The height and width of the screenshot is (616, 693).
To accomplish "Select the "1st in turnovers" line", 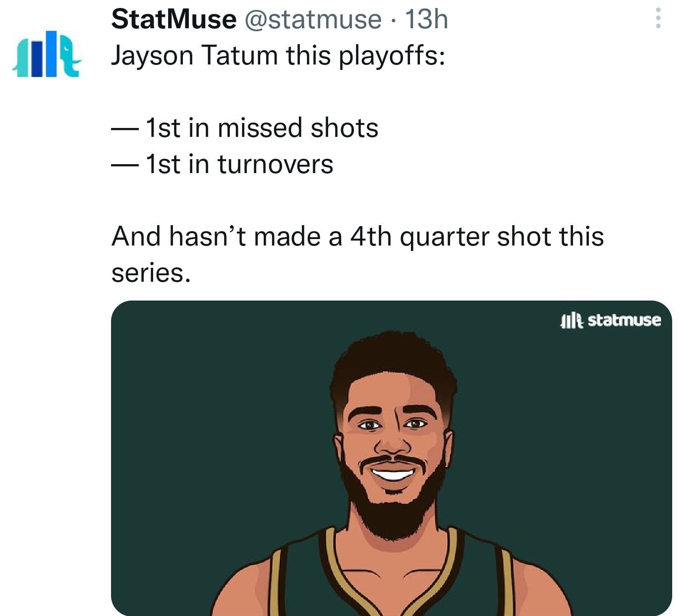I will coord(239,164).
